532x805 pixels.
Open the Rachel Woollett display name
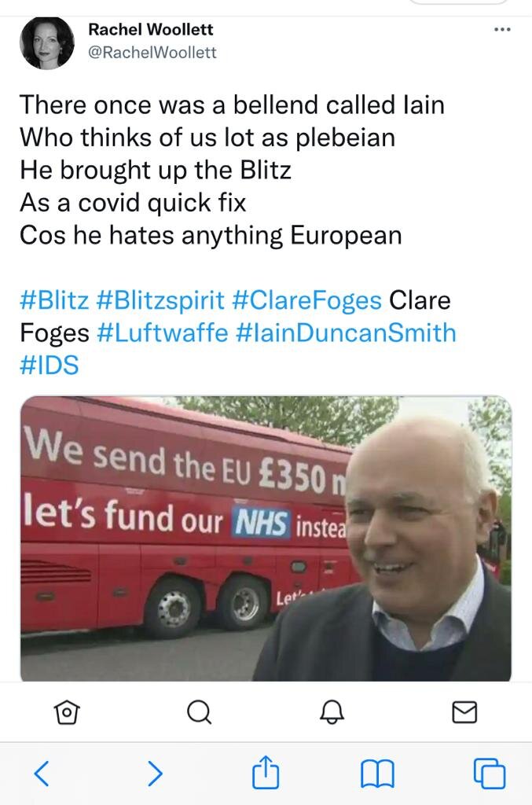tap(151, 30)
